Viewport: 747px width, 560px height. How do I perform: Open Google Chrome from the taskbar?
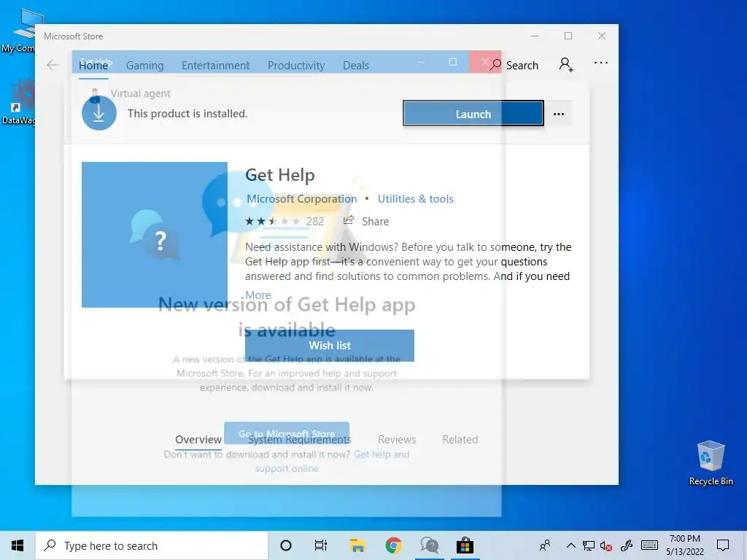coord(393,545)
